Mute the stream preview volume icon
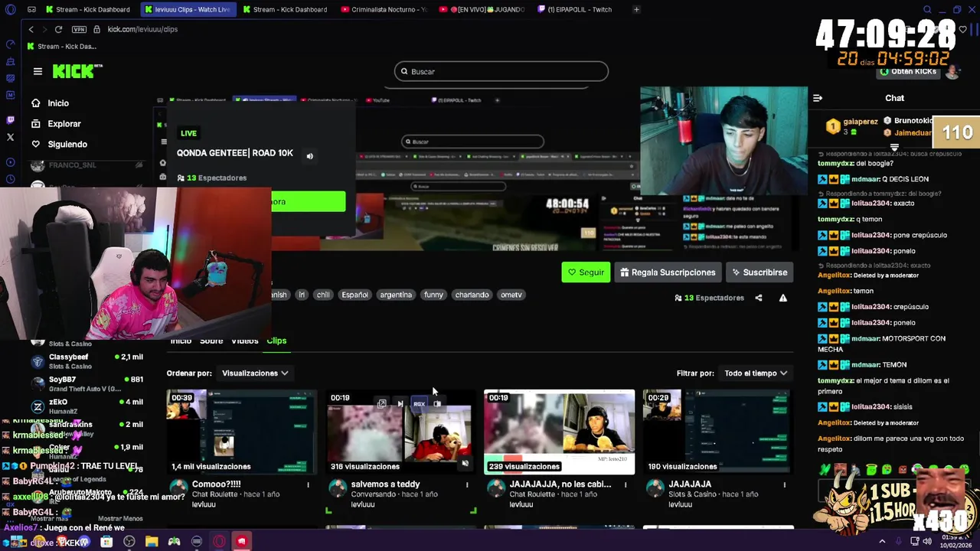 [309, 156]
